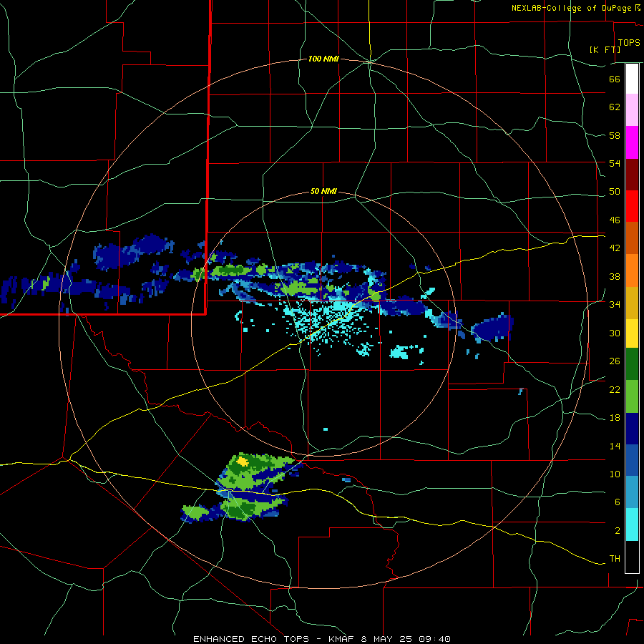
Task: Click the '50 NMI' range ring label
Action: (323, 191)
